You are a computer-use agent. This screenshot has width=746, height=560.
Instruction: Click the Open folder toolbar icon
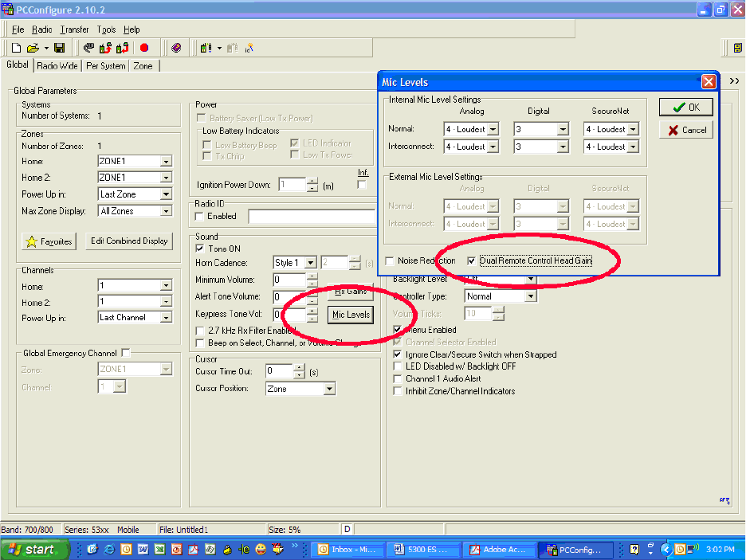[33, 48]
